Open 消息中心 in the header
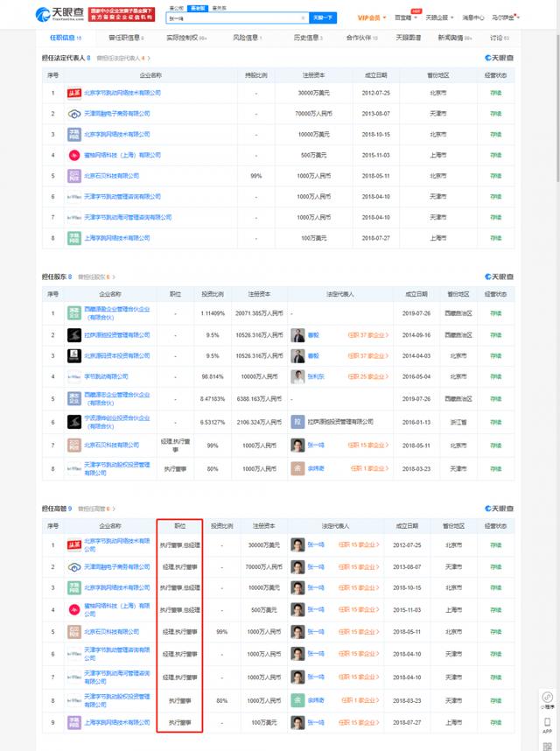This screenshot has width=560, height=751. (x=472, y=18)
